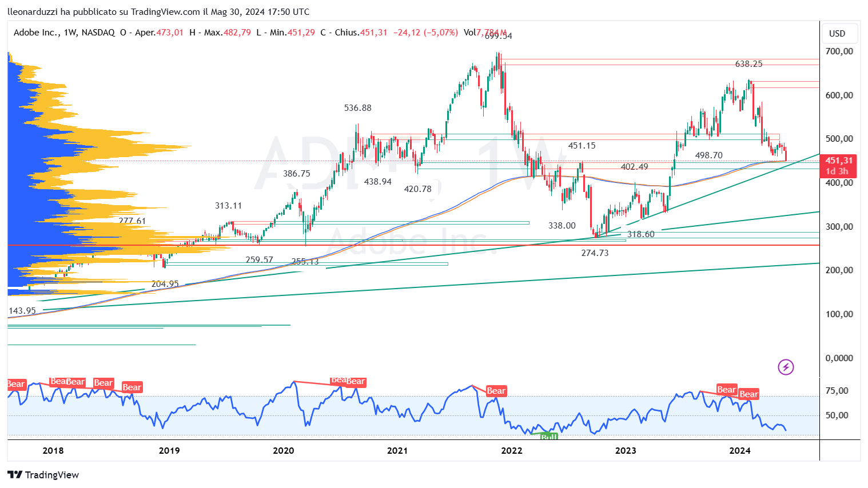The image size is (868, 488).
Task: Click the 699.54 high price label
Action: [498, 36]
